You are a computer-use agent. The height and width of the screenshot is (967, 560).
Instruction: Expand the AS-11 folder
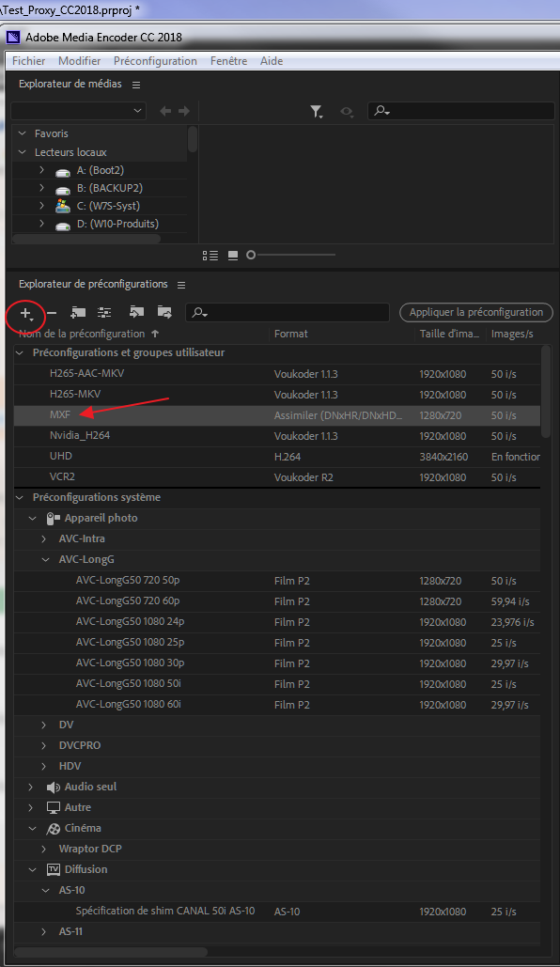(x=44, y=932)
